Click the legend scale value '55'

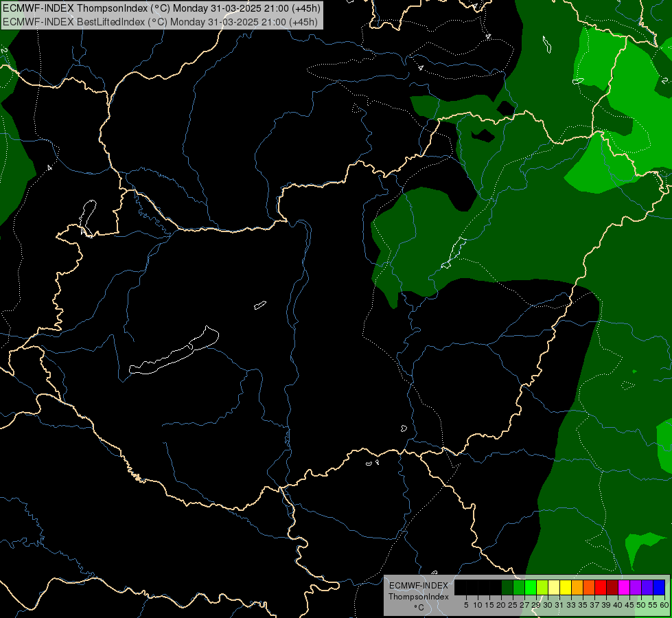[653, 605]
